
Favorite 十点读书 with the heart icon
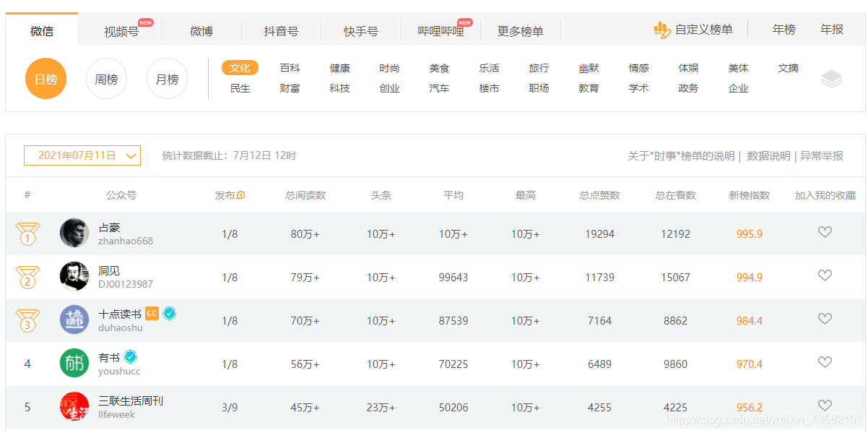coord(825,319)
